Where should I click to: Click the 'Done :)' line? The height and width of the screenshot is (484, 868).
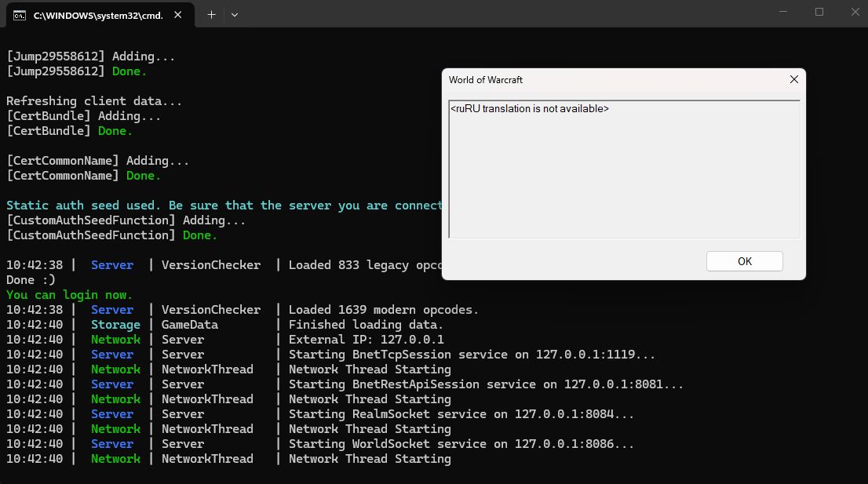31,280
